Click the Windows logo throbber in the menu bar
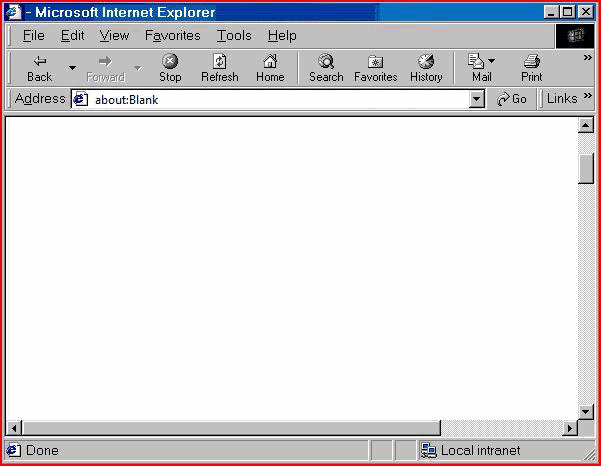The image size is (601, 466). point(575,36)
